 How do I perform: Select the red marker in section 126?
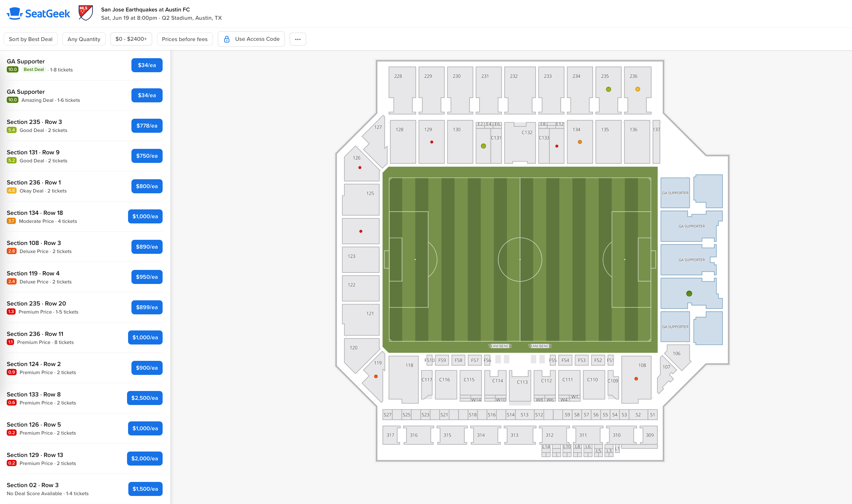point(359,167)
